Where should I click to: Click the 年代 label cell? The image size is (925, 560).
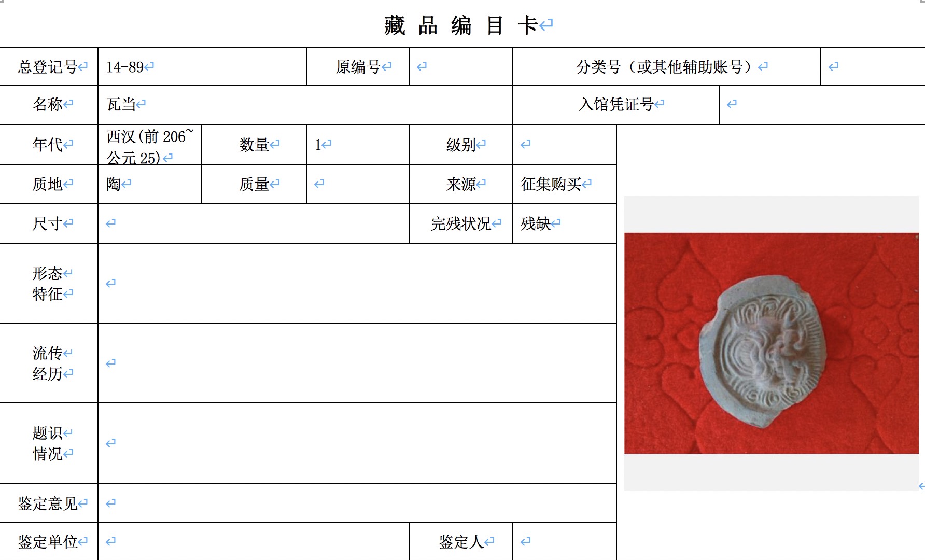pos(49,145)
